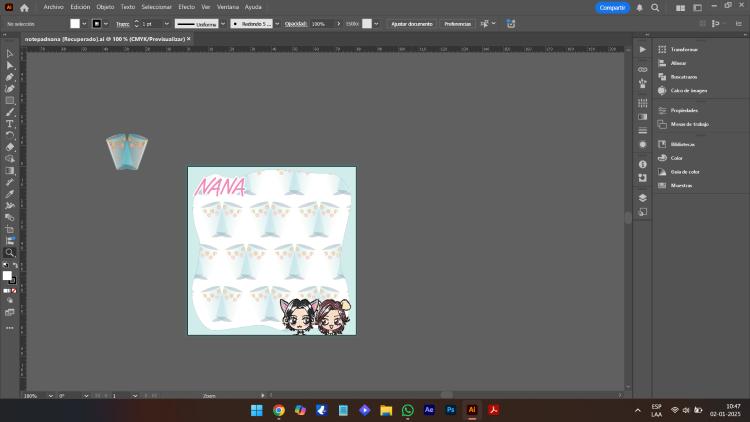Open the Info panel icon
The width and height of the screenshot is (750, 422).
642,164
